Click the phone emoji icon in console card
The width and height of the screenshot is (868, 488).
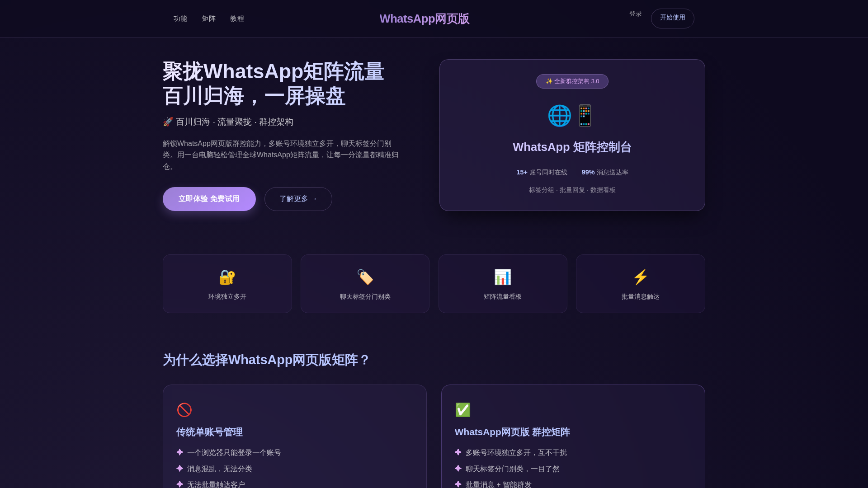click(x=585, y=116)
